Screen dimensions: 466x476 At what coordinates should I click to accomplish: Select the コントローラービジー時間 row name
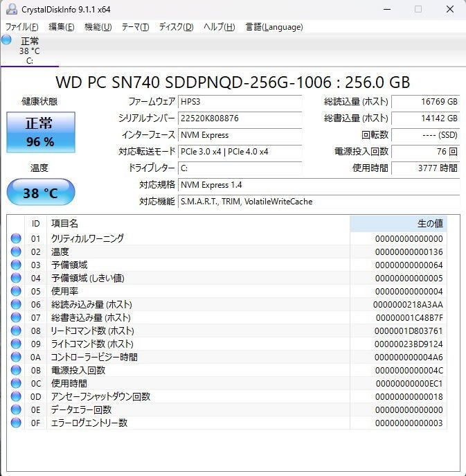click(94, 357)
